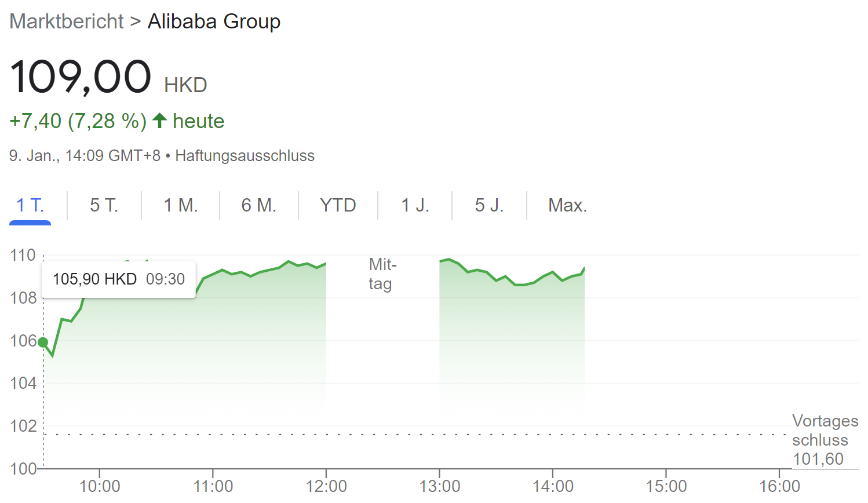This screenshot has height=503, width=868.
Task: Select the 1 T. time range tab
Action: click(30, 205)
